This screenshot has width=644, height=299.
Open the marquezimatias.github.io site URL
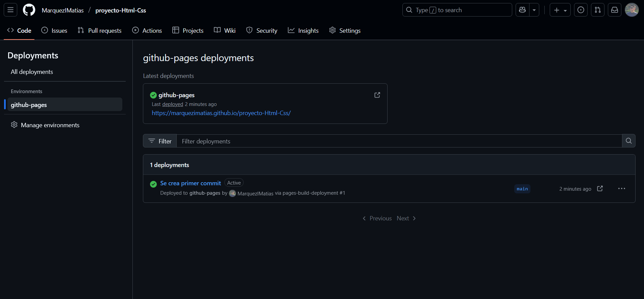pyautogui.click(x=221, y=113)
